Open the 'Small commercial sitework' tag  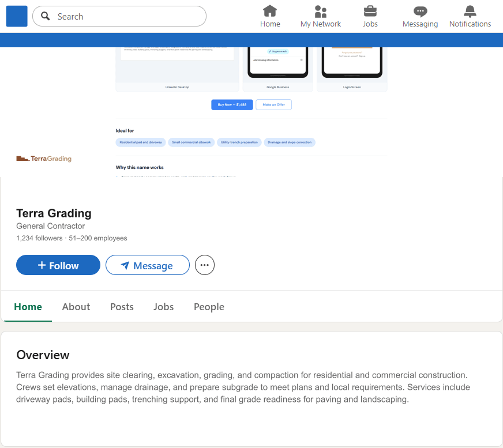(x=191, y=142)
